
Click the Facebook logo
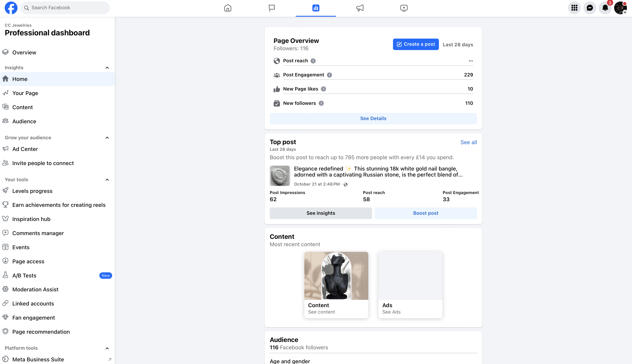[11, 8]
